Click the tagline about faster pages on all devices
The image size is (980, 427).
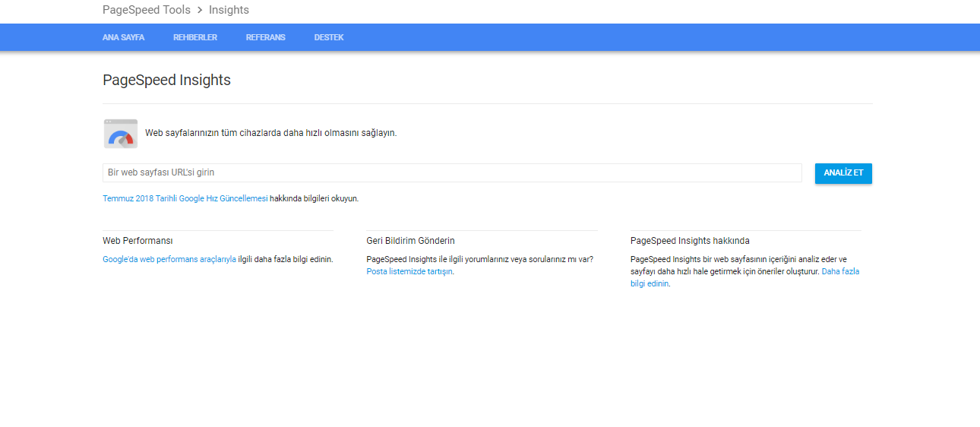[x=270, y=133]
